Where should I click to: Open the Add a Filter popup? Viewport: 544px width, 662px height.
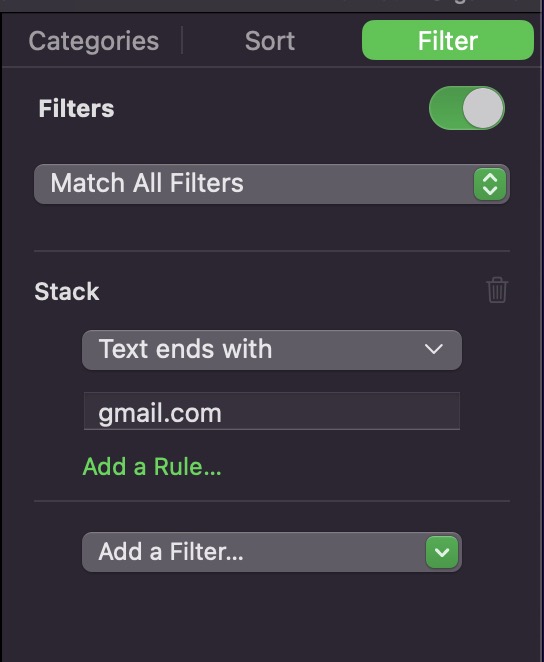[272, 552]
